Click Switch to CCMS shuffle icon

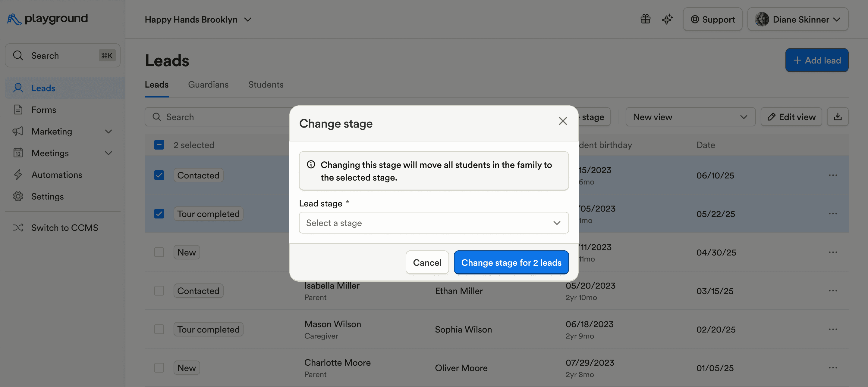(18, 228)
